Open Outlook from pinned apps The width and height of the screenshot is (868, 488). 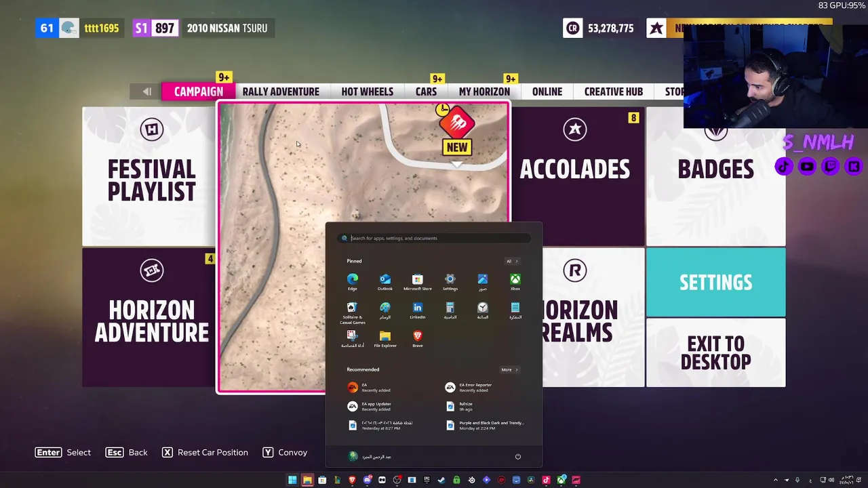point(385,282)
